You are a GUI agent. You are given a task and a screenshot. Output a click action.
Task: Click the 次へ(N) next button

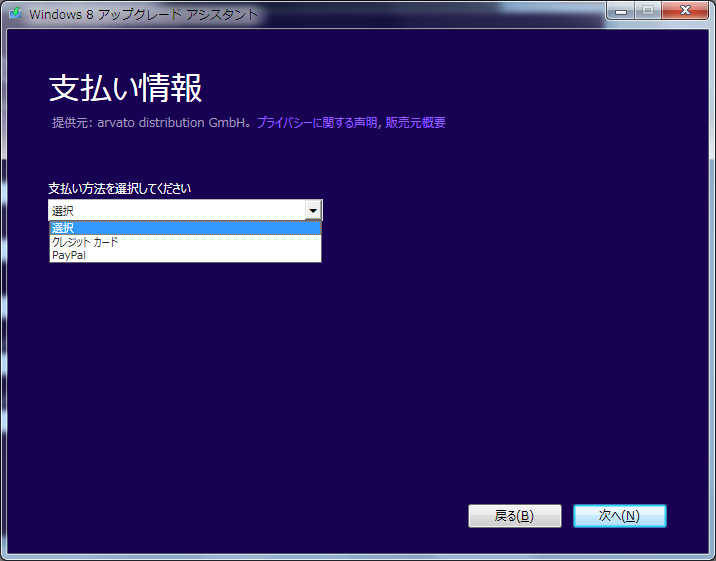tap(620, 516)
